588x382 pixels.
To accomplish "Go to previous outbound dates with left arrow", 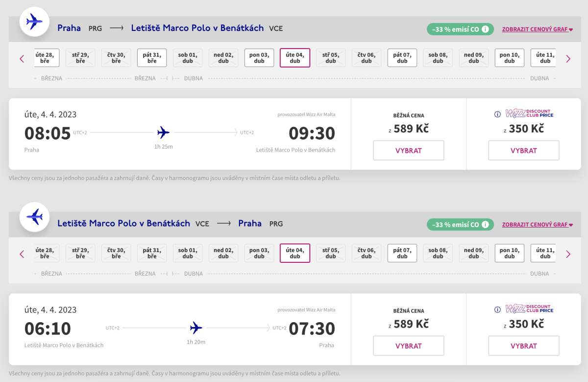I will click(x=22, y=59).
